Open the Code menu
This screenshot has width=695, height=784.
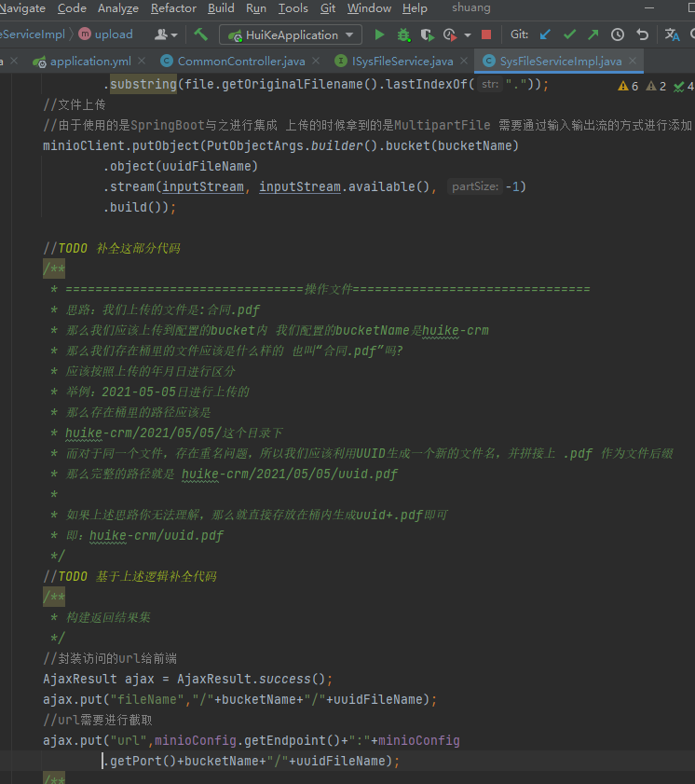pos(72,8)
